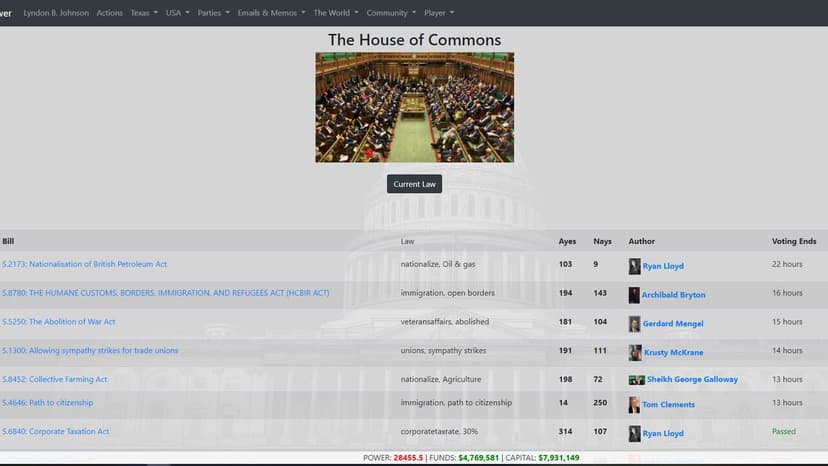Click Tom Clements' avatar picture
Image resolution: width=828 pixels, height=466 pixels.
[x=634, y=405]
